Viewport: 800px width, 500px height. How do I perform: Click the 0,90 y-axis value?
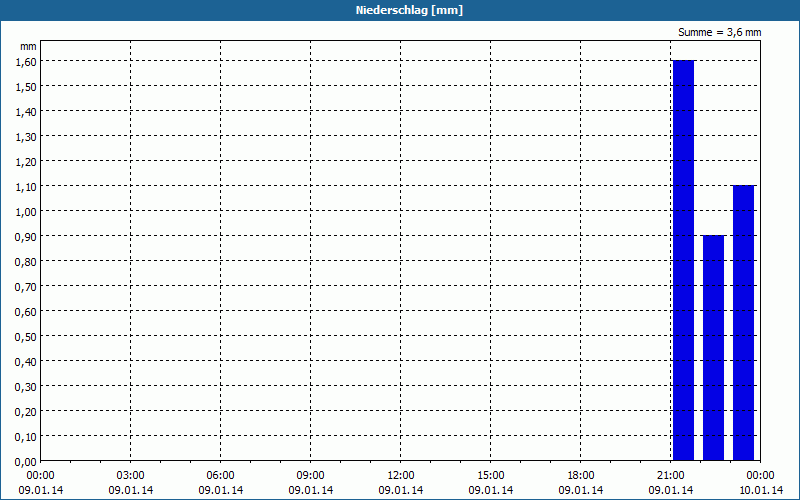click(26, 237)
